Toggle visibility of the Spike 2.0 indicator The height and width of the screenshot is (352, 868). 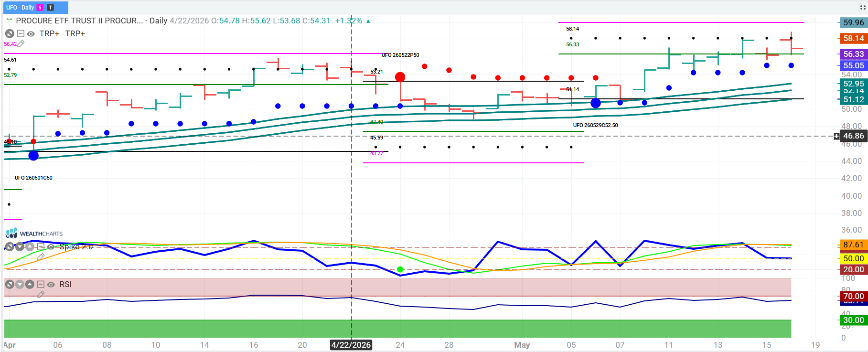click(x=51, y=247)
